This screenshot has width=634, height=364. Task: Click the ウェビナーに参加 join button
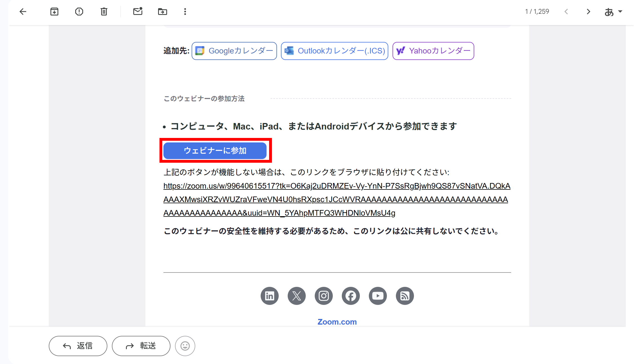[x=215, y=151]
